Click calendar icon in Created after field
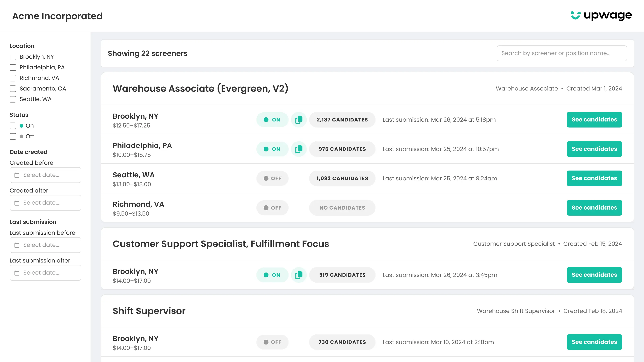The height and width of the screenshot is (362, 644). [17, 203]
